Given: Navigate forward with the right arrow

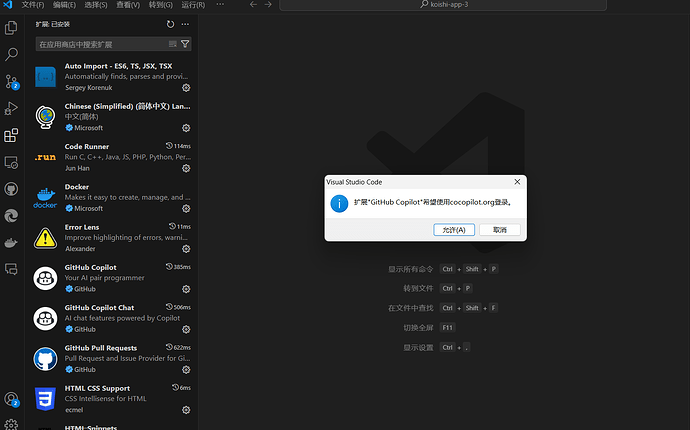Looking at the screenshot, I should tap(268, 4).
